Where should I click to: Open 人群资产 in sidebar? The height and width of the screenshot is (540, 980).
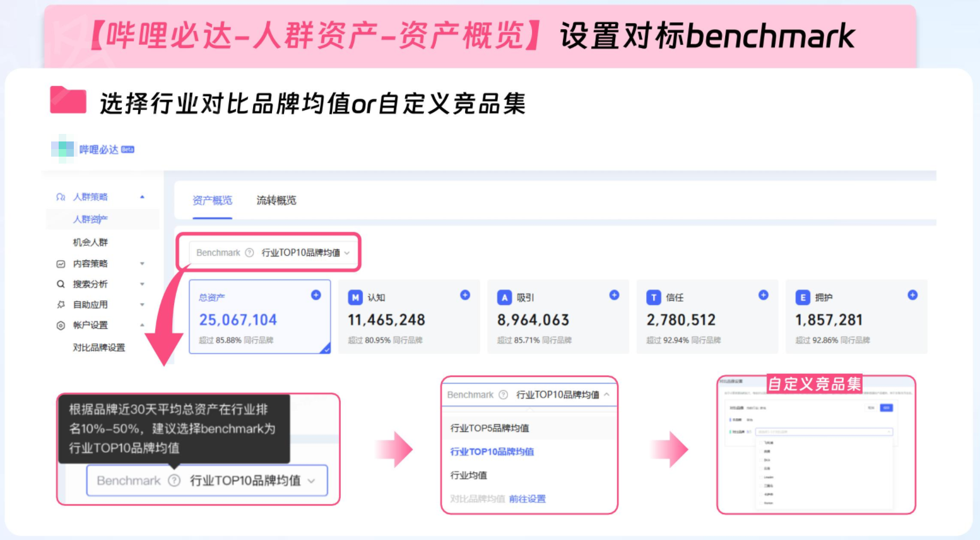[90, 219]
